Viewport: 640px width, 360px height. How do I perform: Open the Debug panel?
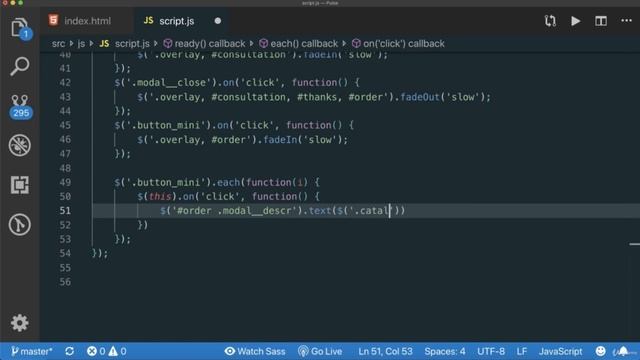click(20, 145)
